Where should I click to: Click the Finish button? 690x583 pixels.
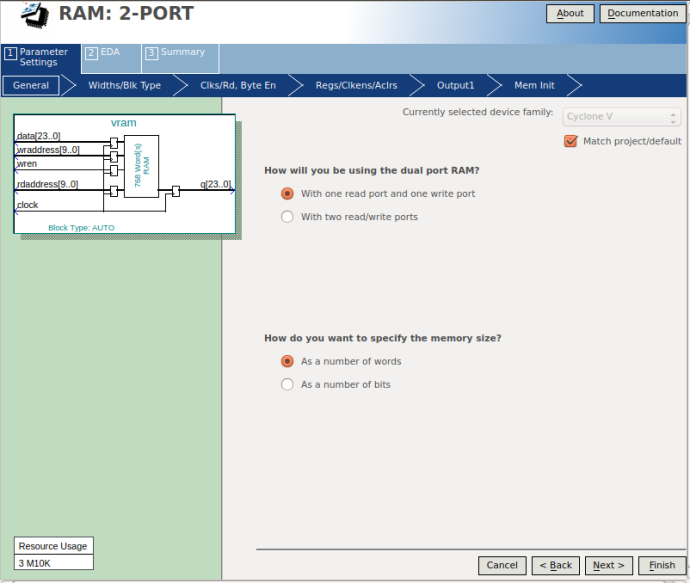(662, 565)
